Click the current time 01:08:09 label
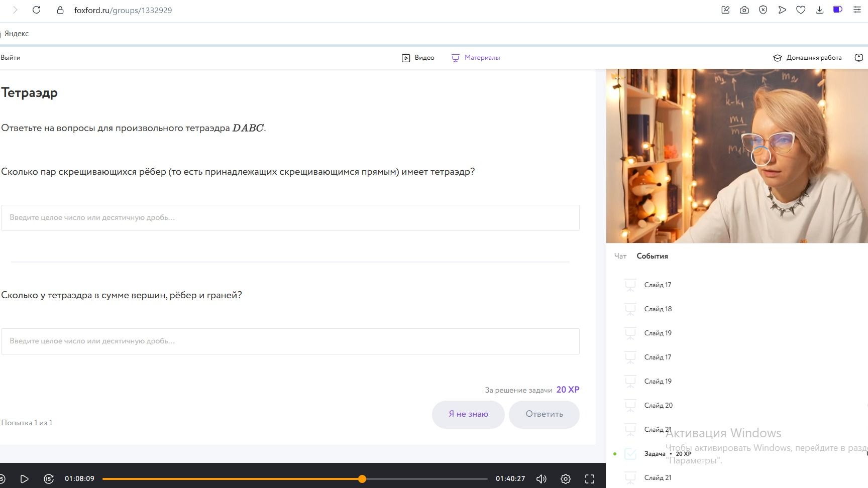Screen dimensions: 868x488 [x=79, y=479]
